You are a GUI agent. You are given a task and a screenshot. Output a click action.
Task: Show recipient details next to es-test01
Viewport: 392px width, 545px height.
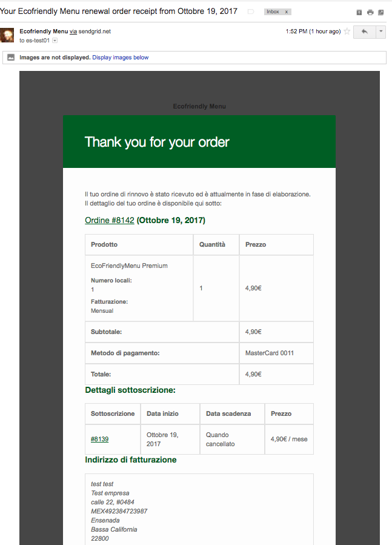(x=53, y=41)
